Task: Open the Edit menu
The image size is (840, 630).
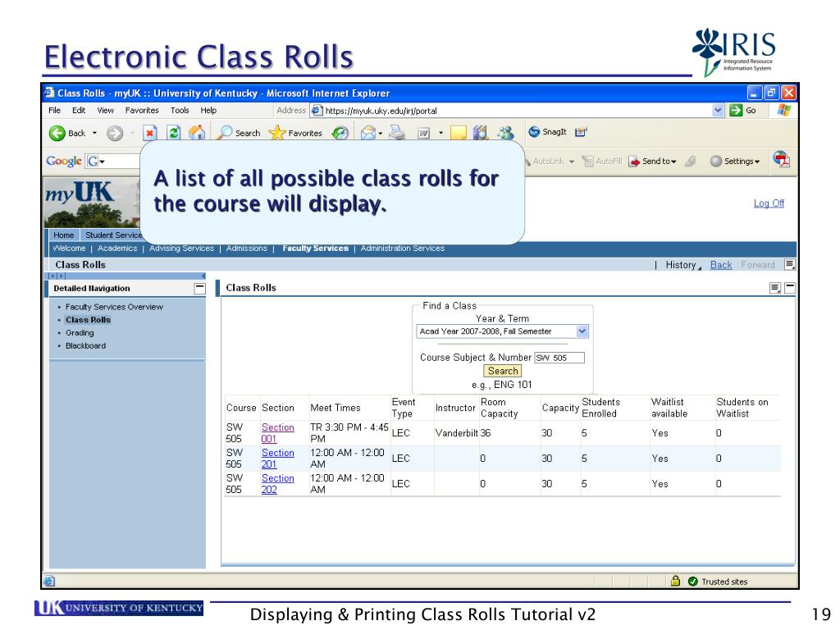Action: [x=79, y=111]
